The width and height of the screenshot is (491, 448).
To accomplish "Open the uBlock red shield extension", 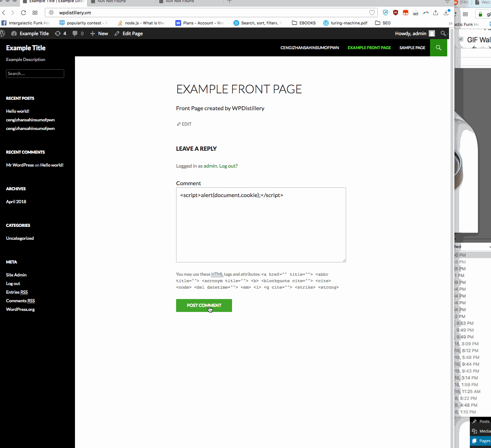I will (396, 13).
